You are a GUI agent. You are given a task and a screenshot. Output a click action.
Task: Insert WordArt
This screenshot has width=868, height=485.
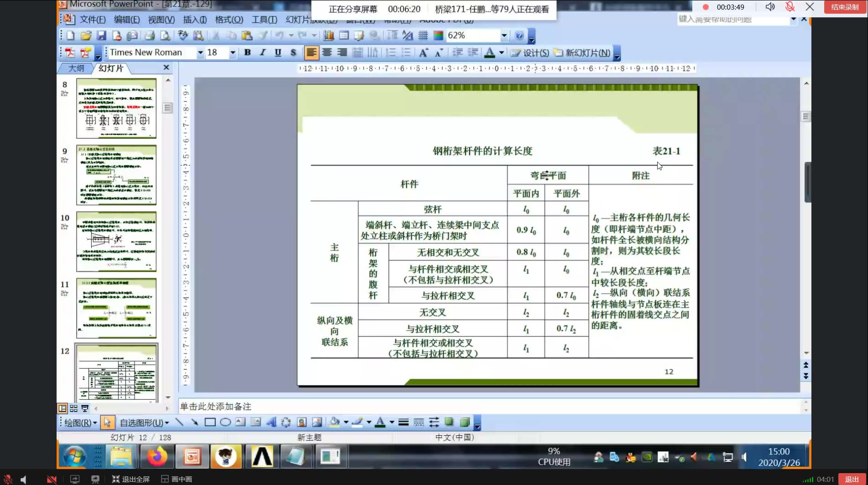271,422
